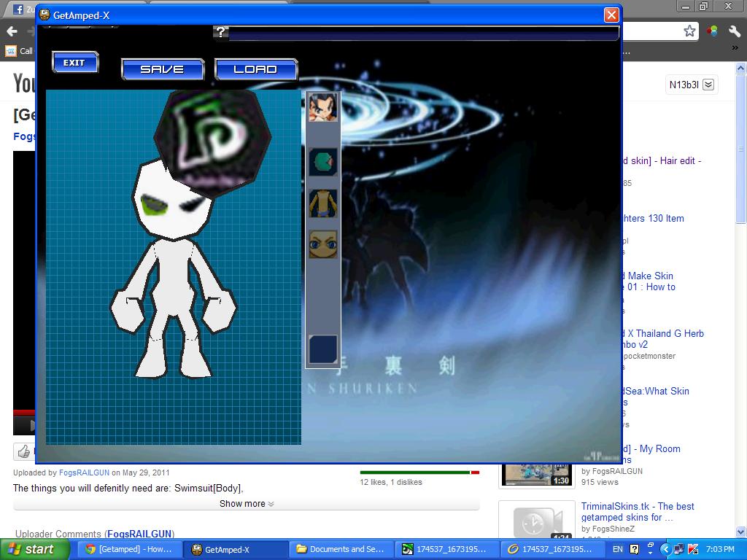Click 'by FogsShineZ' channel text

608,529
